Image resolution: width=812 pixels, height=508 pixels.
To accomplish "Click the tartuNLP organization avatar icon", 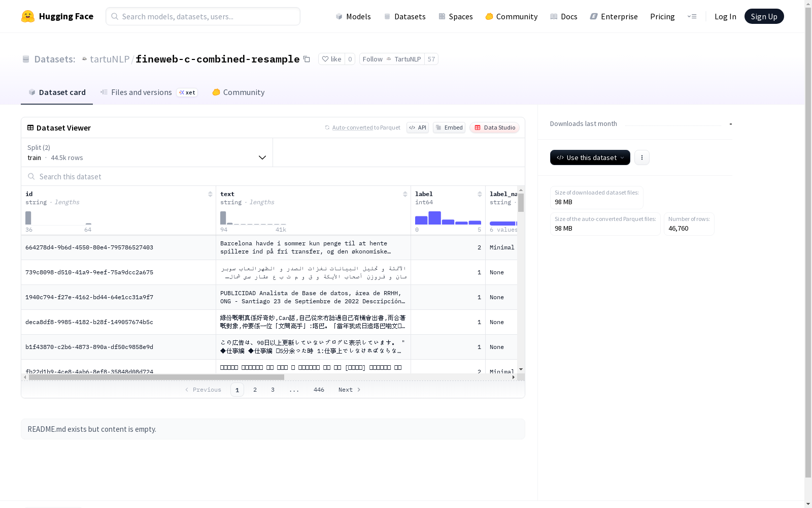I will (x=85, y=59).
